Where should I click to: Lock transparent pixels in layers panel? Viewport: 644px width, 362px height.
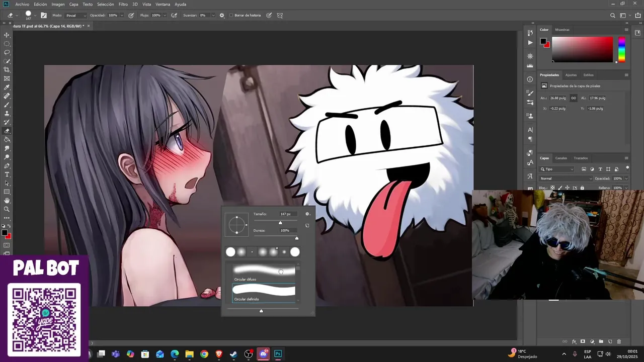[552, 188]
